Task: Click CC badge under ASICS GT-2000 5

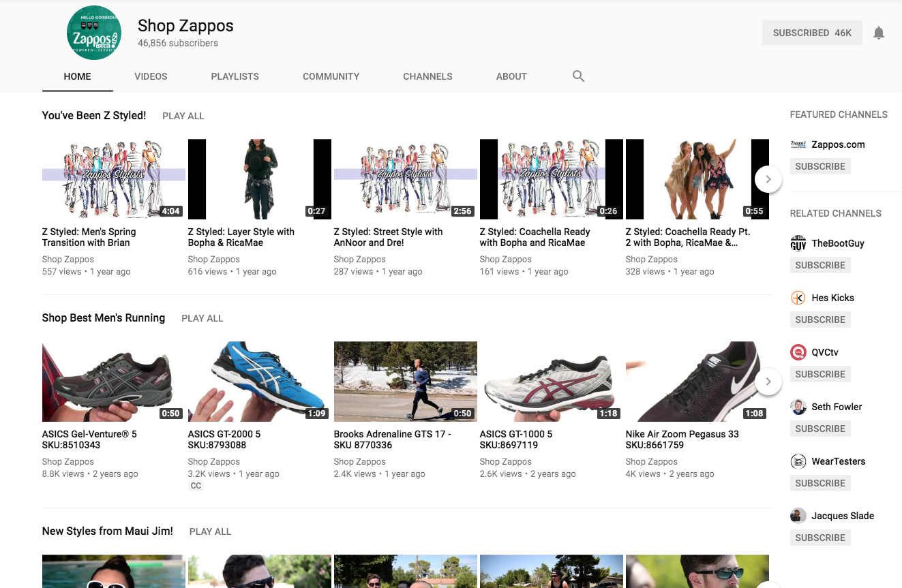Action: click(x=196, y=486)
